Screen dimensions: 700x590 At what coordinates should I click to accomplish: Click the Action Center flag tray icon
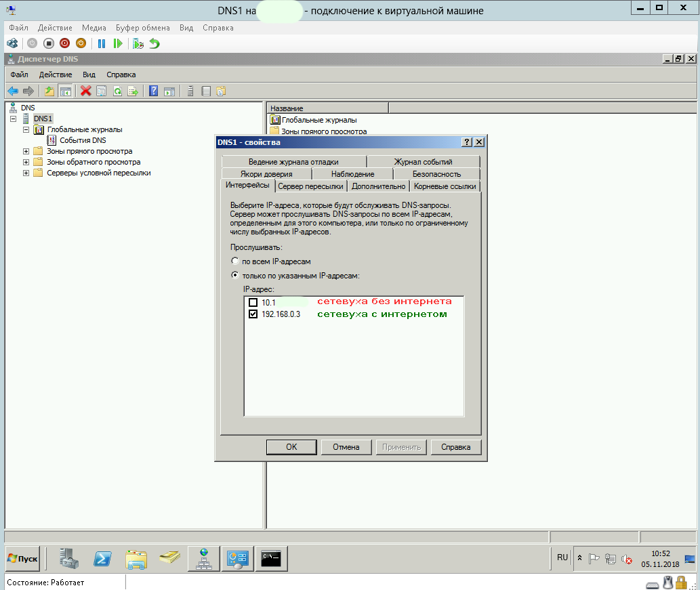click(594, 559)
